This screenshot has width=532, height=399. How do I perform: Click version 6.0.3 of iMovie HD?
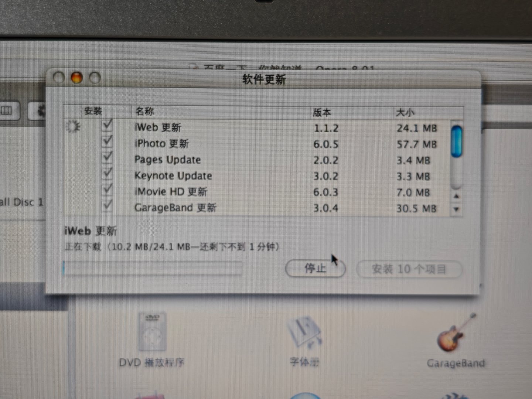point(326,192)
